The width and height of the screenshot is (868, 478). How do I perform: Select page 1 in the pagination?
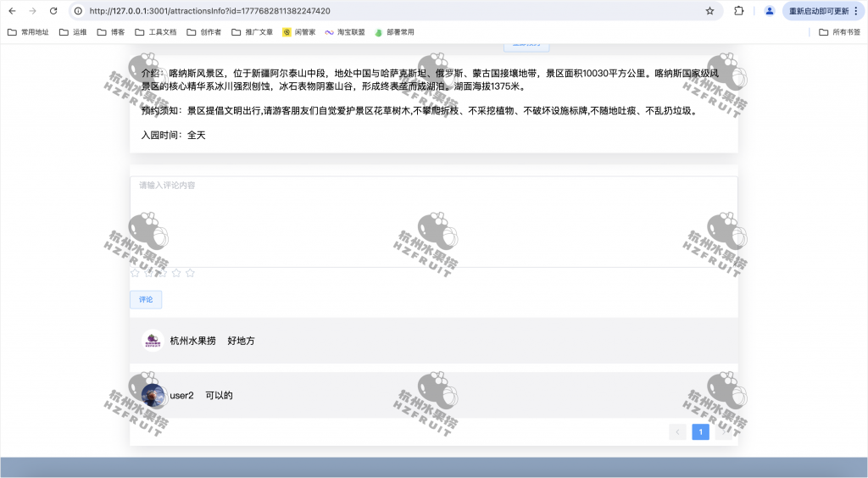[x=701, y=432]
